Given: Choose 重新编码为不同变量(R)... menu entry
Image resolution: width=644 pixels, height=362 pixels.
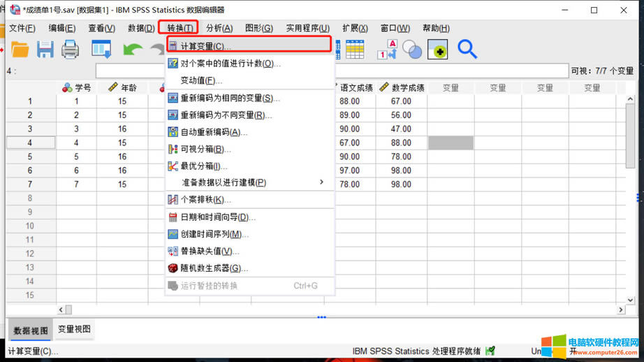Looking at the screenshot, I should [226, 115].
